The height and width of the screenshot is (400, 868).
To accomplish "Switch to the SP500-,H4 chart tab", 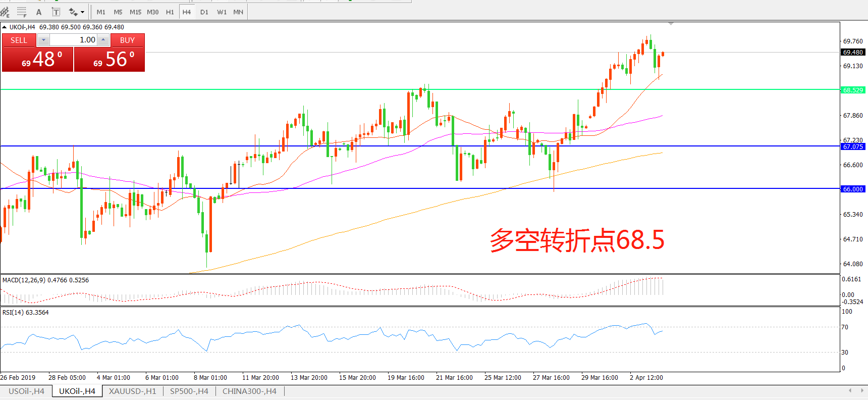I will 189,391.
